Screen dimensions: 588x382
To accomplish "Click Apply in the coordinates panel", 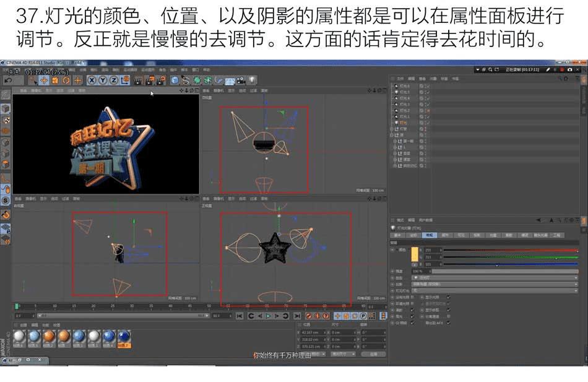I will click(x=373, y=354).
